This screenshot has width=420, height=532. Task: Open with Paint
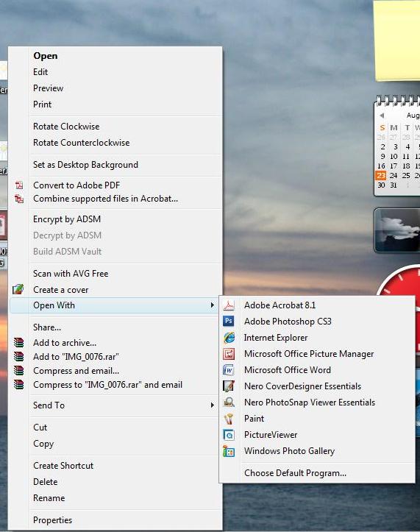(254, 419)
